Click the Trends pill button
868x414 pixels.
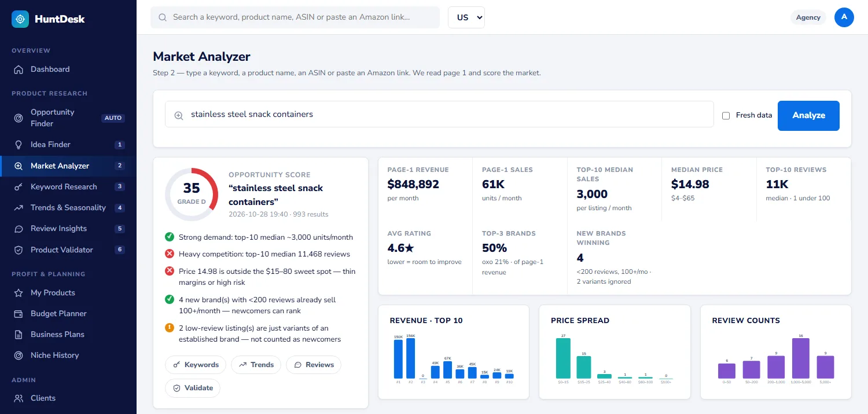coord(256,365)
